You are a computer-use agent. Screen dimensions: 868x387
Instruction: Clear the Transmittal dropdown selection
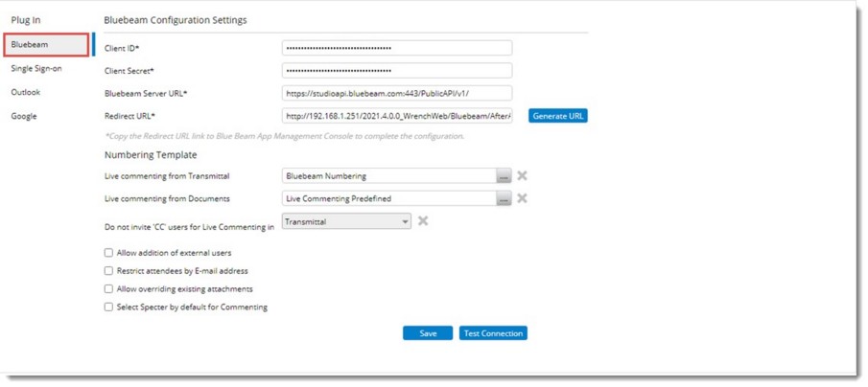[423, 221]
